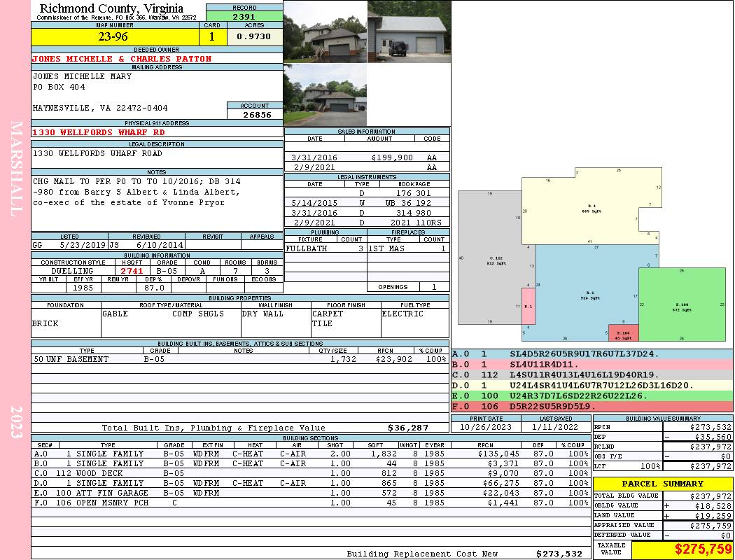This screenshot has height=560, width=735.
Task: Click the sale amount $199,900
Action: (x=392, y=158)
